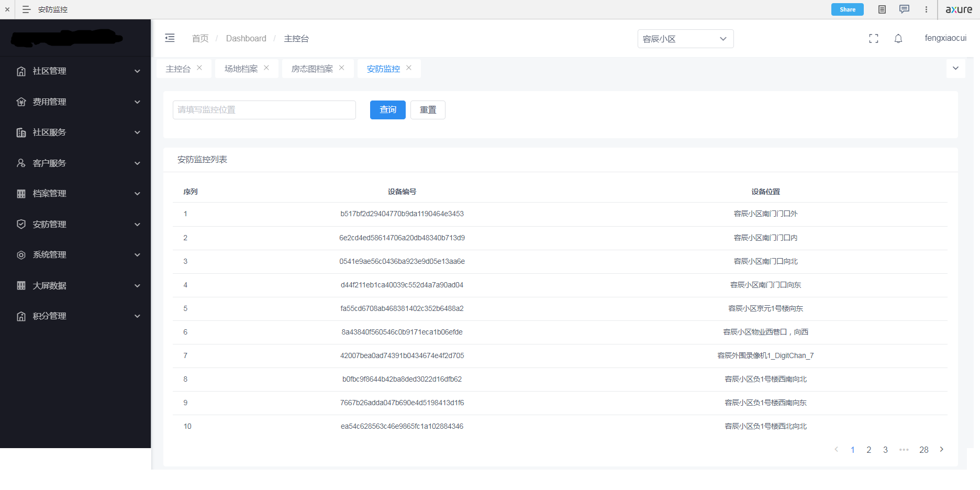Expand the 档案管理 menu chevron
980x490 pixels.
pos(137,194)
